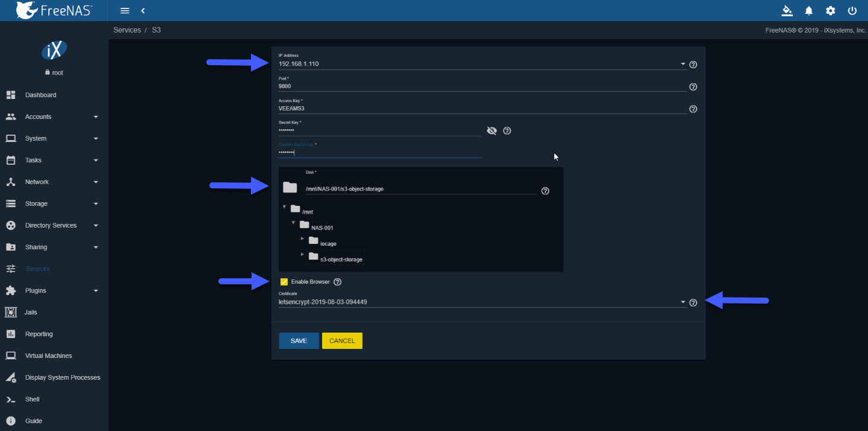
Task: Click into the Port input field
Action: coord(483,86)
